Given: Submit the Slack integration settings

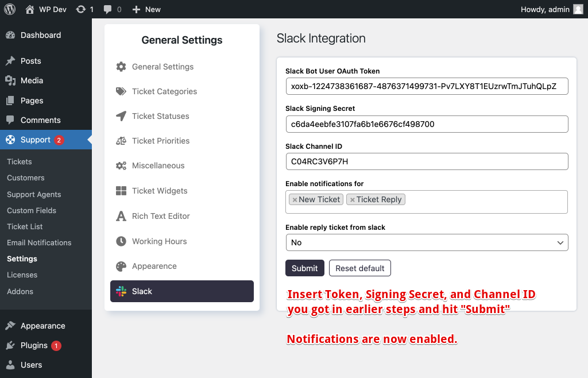Looking at the screenshot, I should coord(305,268).
